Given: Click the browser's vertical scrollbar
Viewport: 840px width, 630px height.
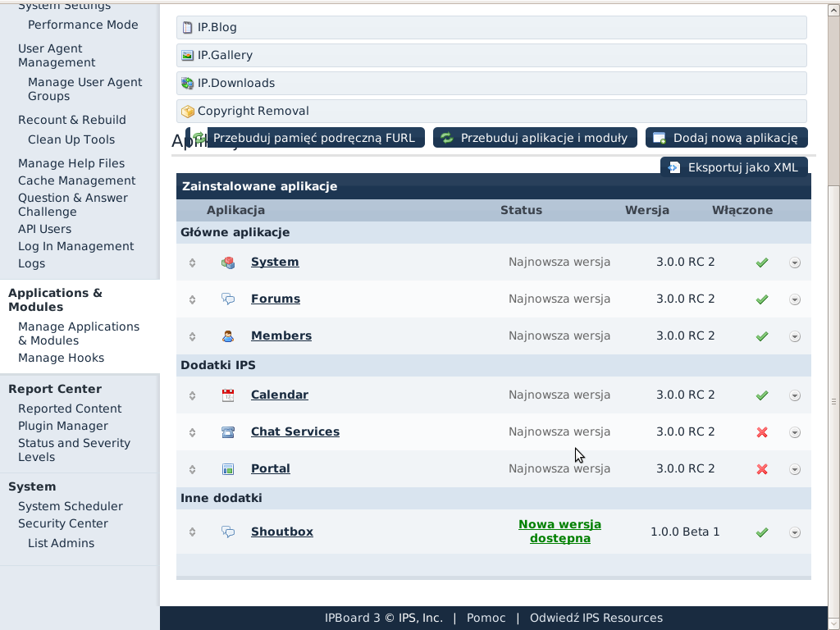Looking at the screenshot, I should tap(833, 328).
